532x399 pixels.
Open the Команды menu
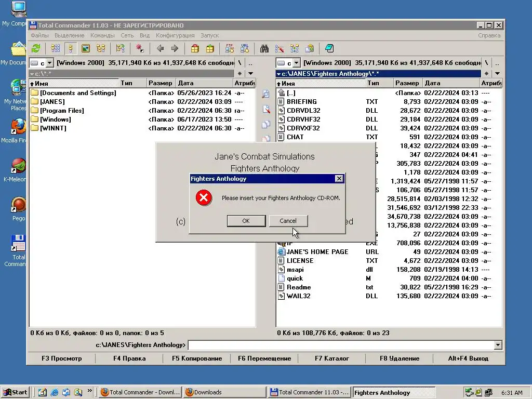pos(102,35)
